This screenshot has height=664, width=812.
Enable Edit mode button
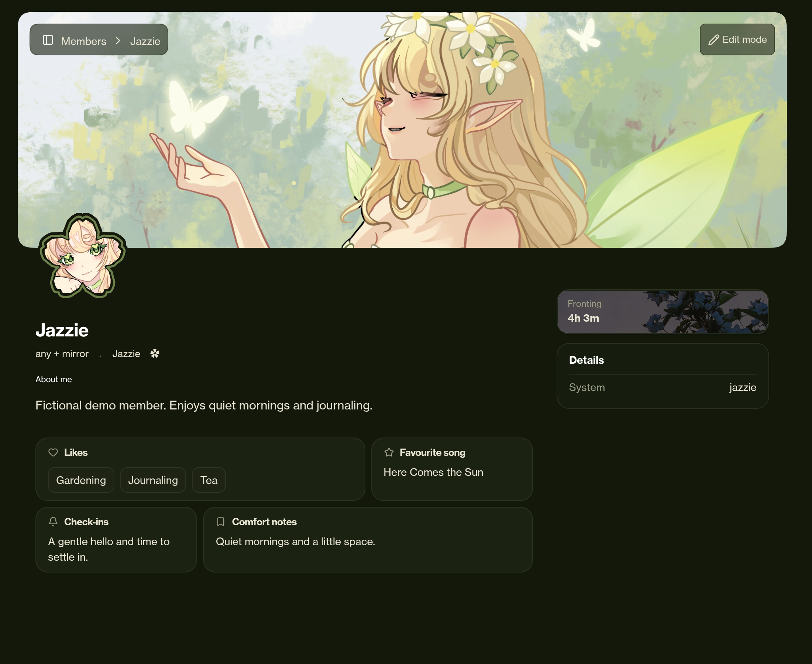coord(737,39)
